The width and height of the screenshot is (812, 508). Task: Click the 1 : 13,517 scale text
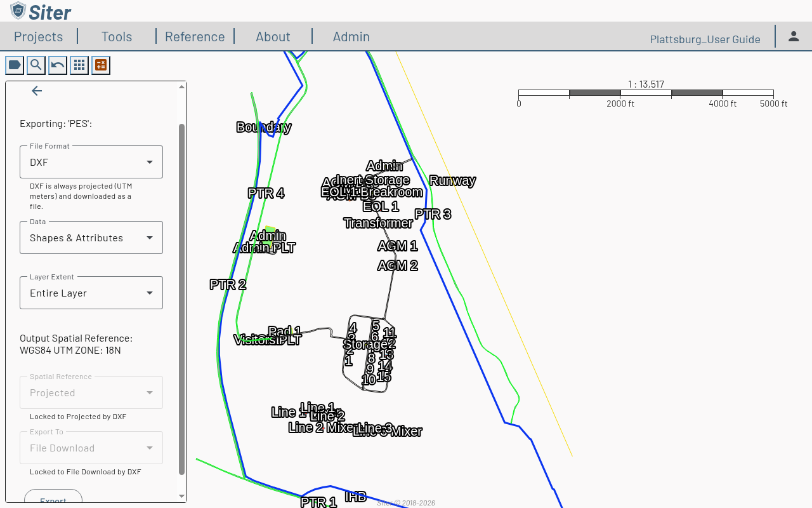(x=646, y=84)
